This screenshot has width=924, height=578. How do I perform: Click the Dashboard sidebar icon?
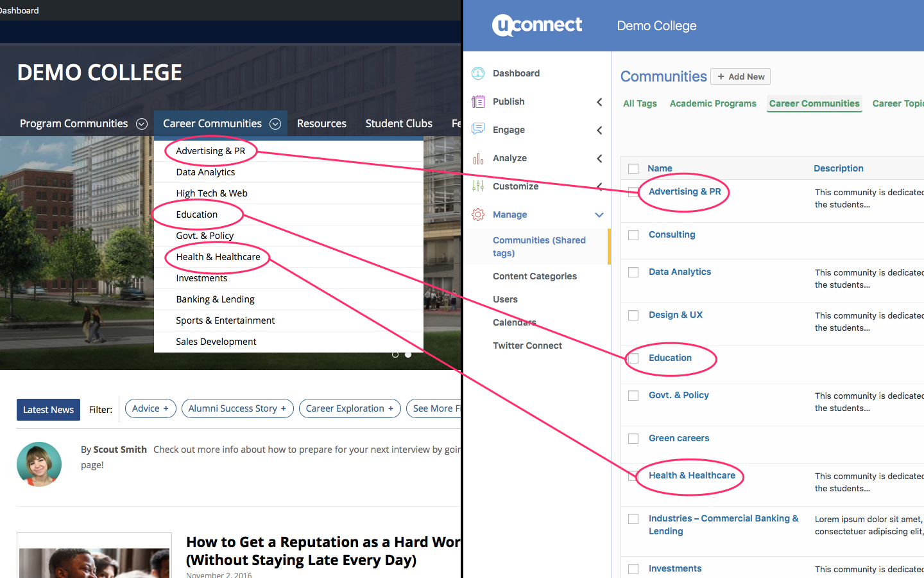478,73
